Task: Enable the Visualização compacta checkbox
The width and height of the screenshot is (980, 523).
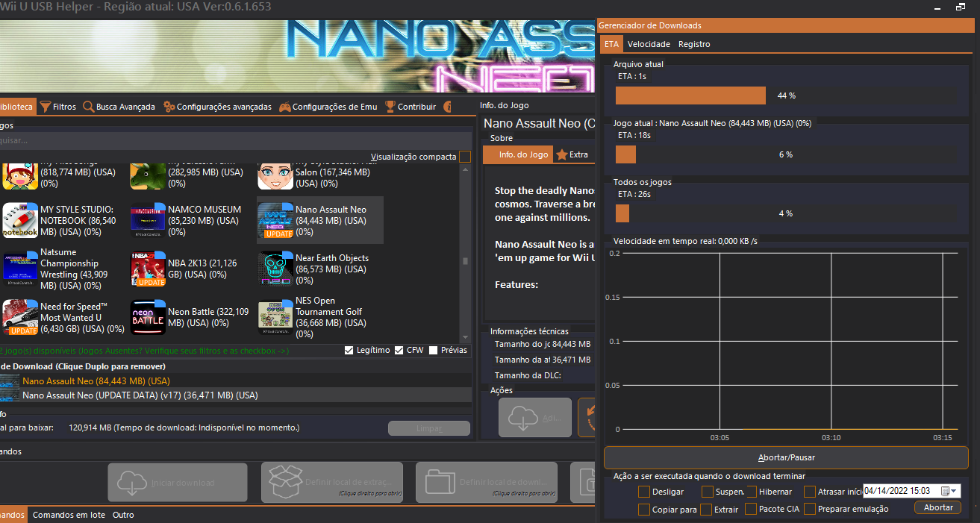Action: coord(465,157)
